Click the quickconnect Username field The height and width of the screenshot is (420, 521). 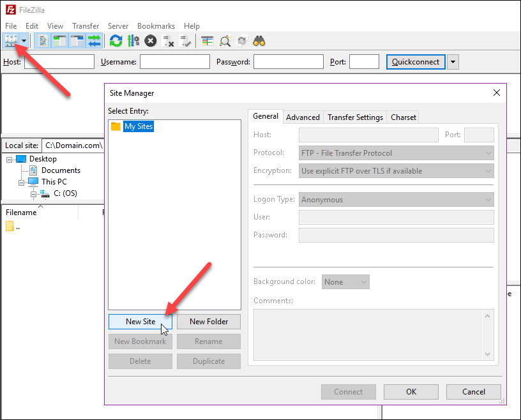(x=175, y=62)
